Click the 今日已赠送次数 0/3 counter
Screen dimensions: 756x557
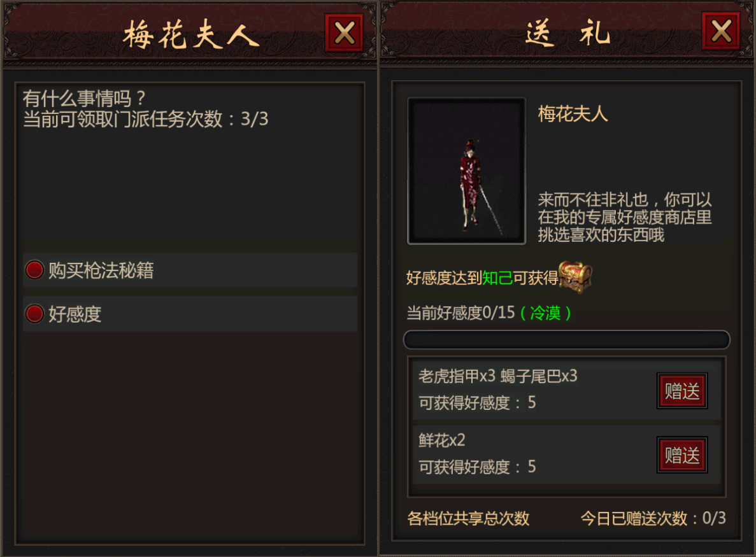click(653, 518)
